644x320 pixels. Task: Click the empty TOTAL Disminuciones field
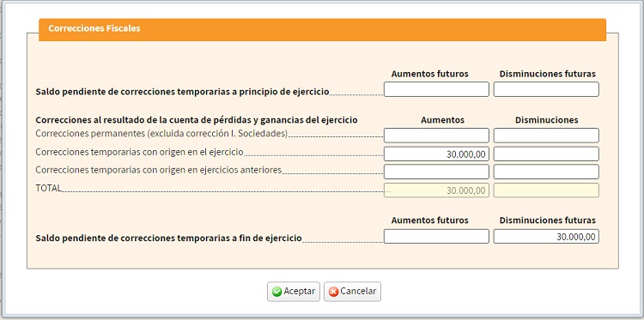[546, 190]
